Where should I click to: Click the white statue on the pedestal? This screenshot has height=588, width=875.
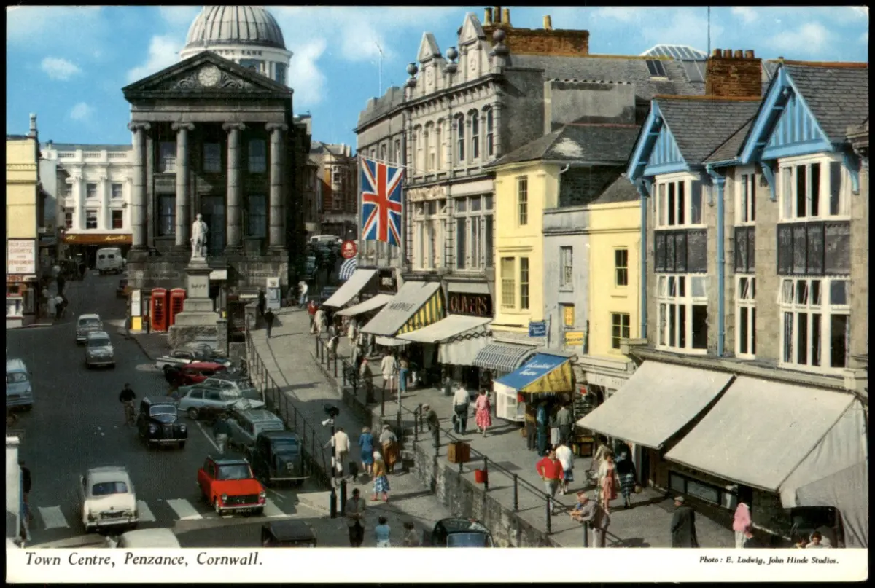click(x=198, y=237)
